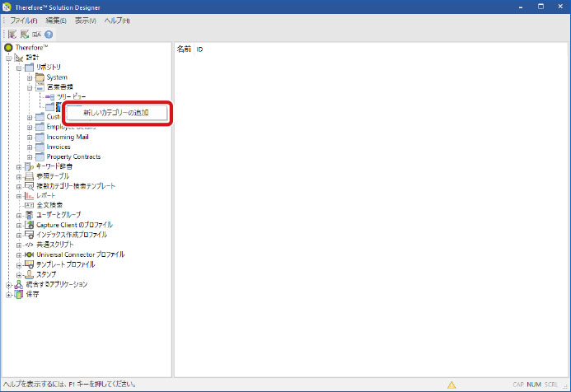This screenshot has height=392, width=571.
Task: Expand the Invoices category node
Action: pos(30,147)
